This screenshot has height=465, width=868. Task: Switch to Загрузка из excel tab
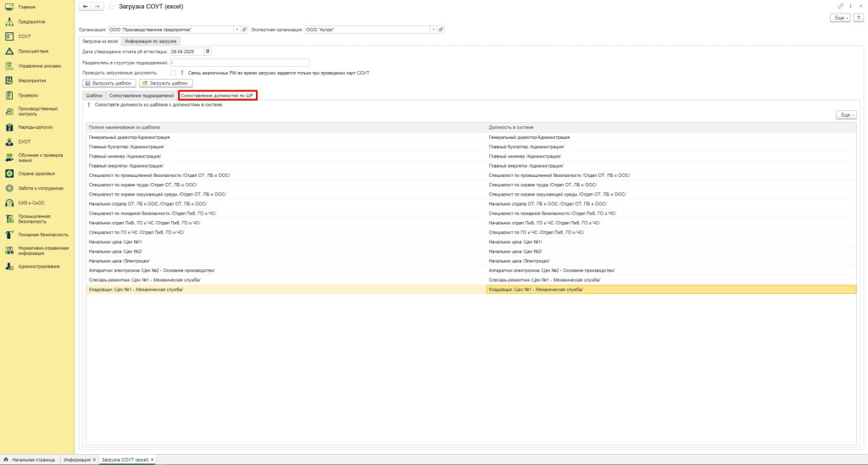point(100,41)
